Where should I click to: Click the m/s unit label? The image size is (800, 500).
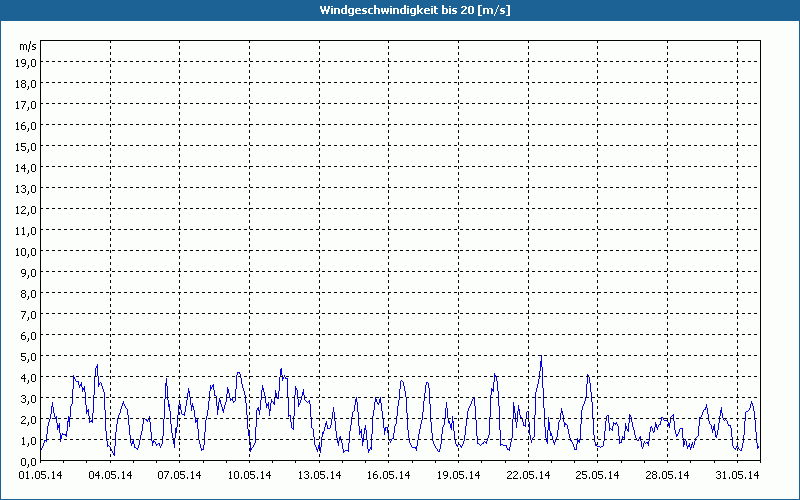[x=28, y=46]
